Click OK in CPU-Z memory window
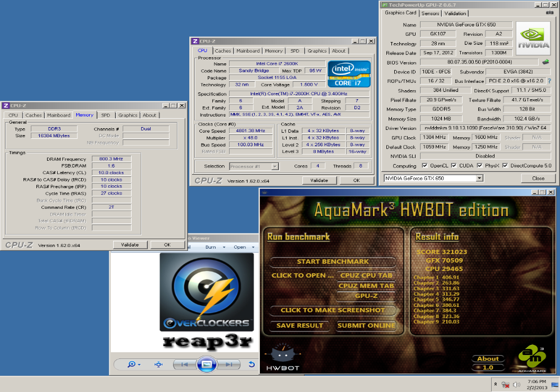This screenshot has height=392, width=560. coord(167,245)
